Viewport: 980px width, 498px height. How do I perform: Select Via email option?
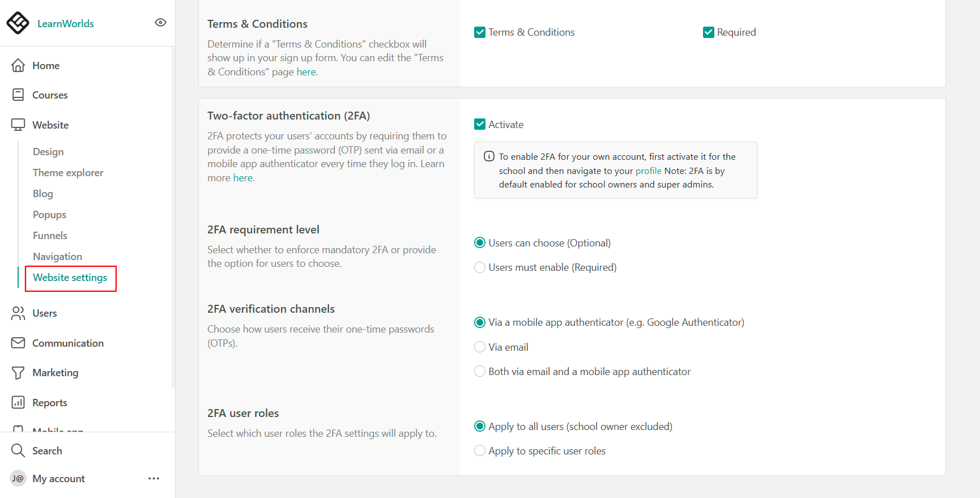[x=480, y=347]
